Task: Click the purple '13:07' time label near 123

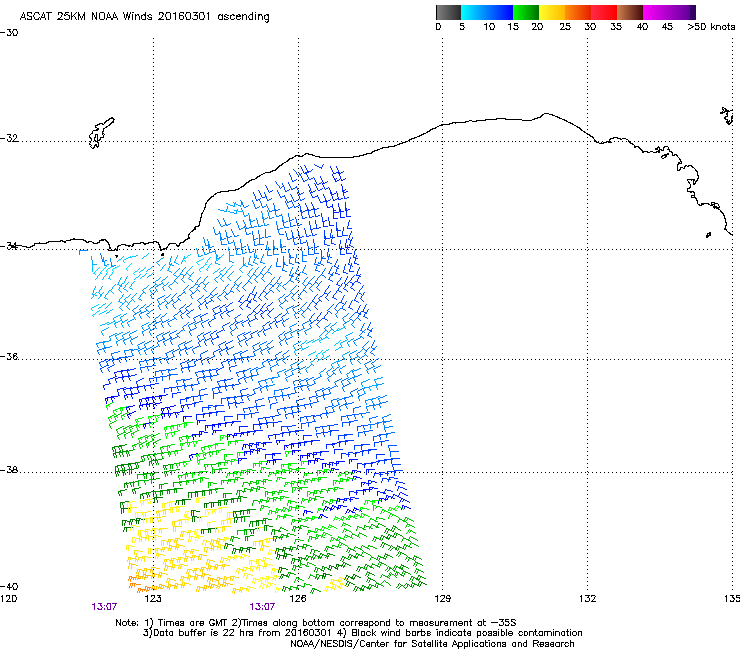Action: pyautogui.click(x=104, y=607)
